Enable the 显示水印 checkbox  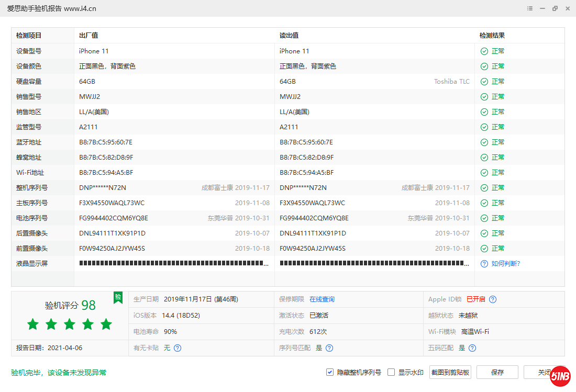click(391, 372)
